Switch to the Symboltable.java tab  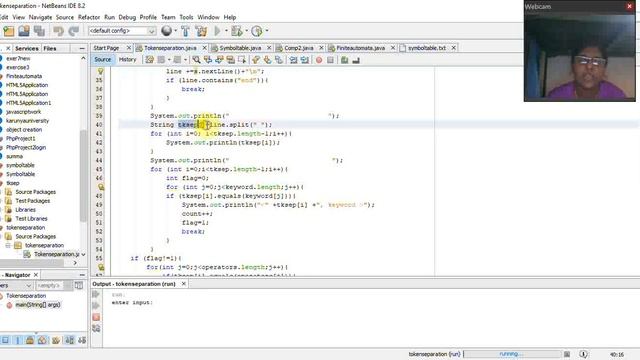point(240,48)
